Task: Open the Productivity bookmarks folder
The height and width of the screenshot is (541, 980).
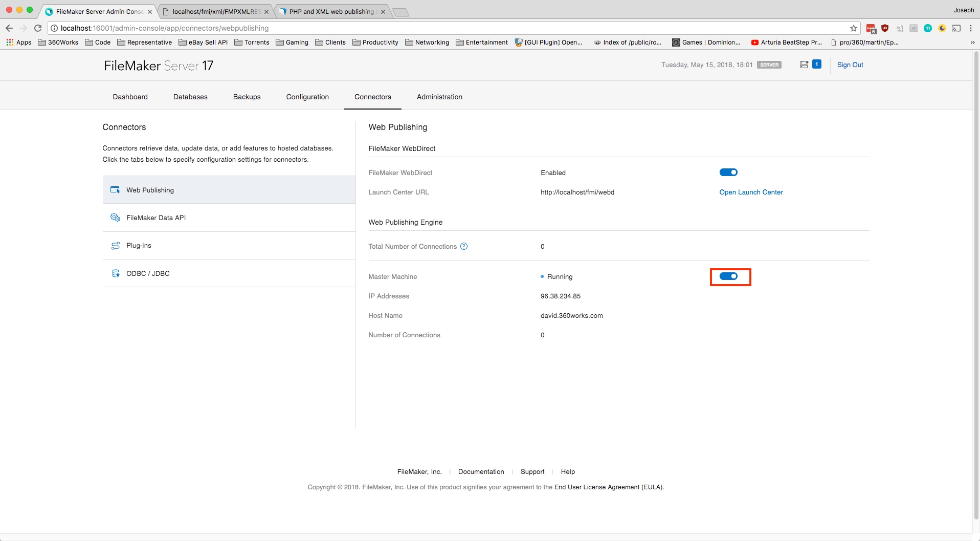Action: coord(375,42)
